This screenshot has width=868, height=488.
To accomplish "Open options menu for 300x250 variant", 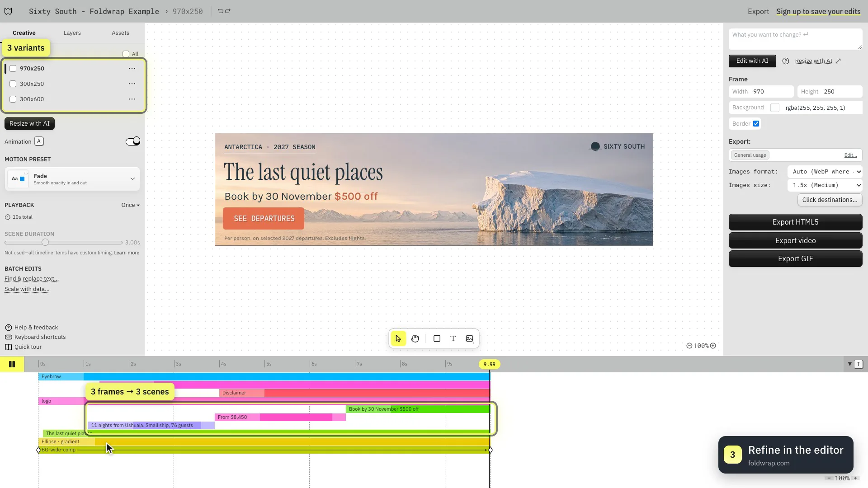I will (x=132, y=84).
